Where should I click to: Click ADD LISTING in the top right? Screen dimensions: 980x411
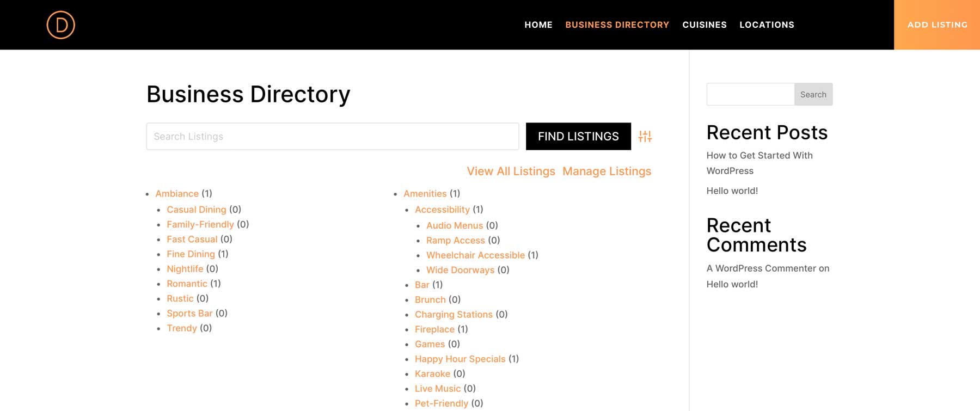pos(937,24)
